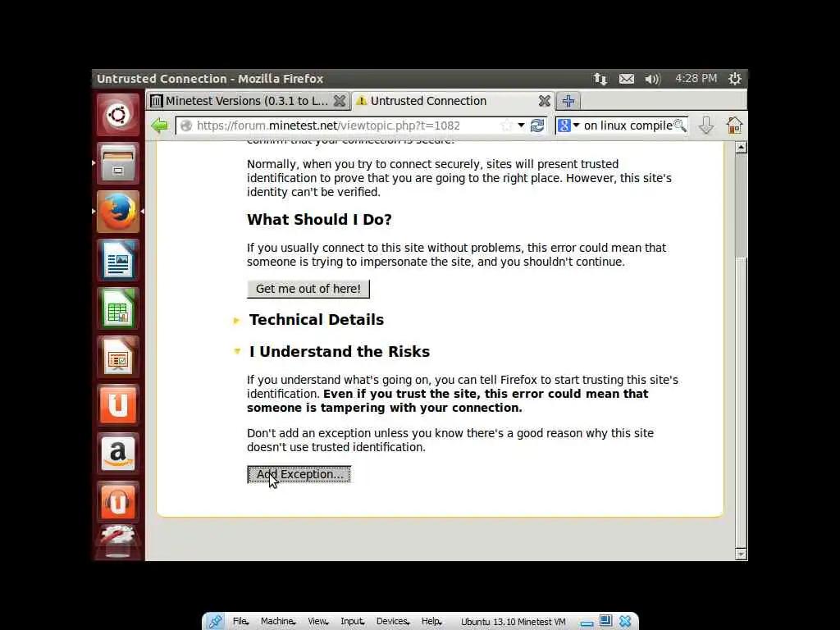Open the network indicator in top panel
This screenshot has height=630, width=840.
point(600,79)
